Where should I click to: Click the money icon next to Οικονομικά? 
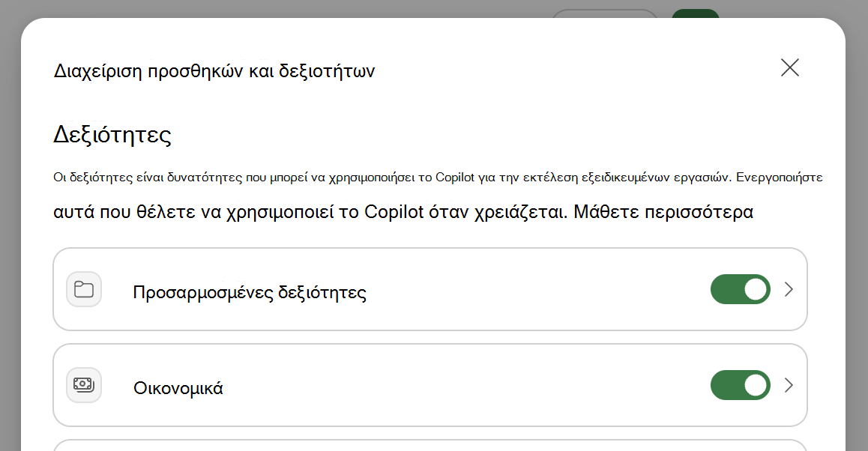84,384
